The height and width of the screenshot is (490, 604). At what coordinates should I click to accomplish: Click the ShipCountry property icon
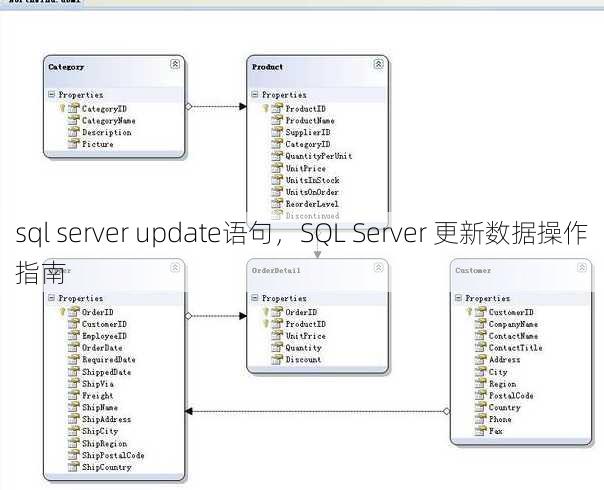pos(73,467)
